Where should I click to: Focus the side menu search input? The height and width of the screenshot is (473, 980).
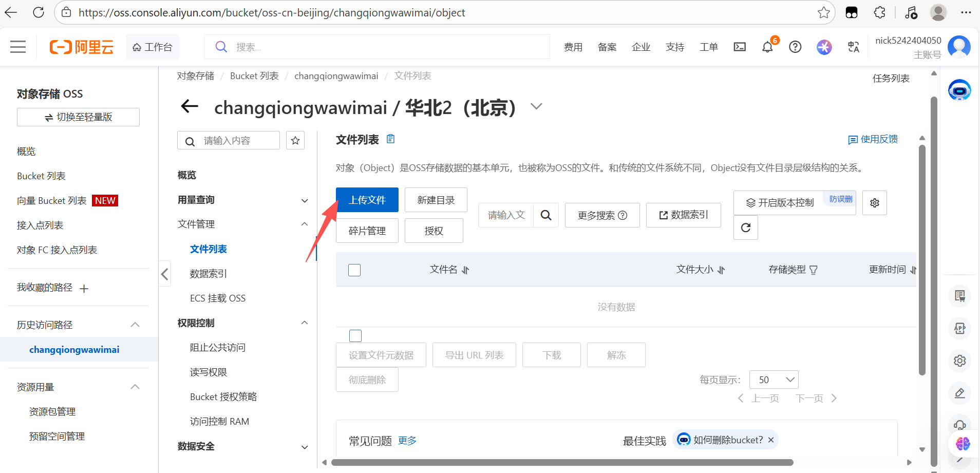(229, 140)
